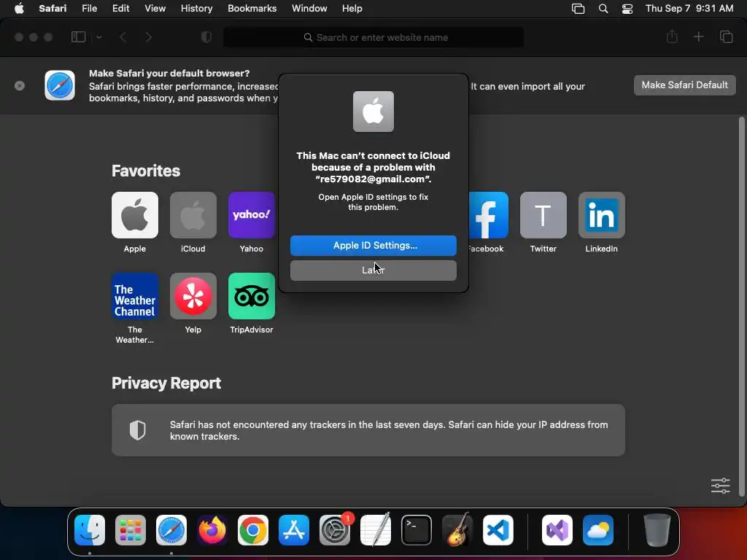This screenshot has width=747, height=560.
Task: Launch Firefox from the Dock
Action: tap(212, 530)
